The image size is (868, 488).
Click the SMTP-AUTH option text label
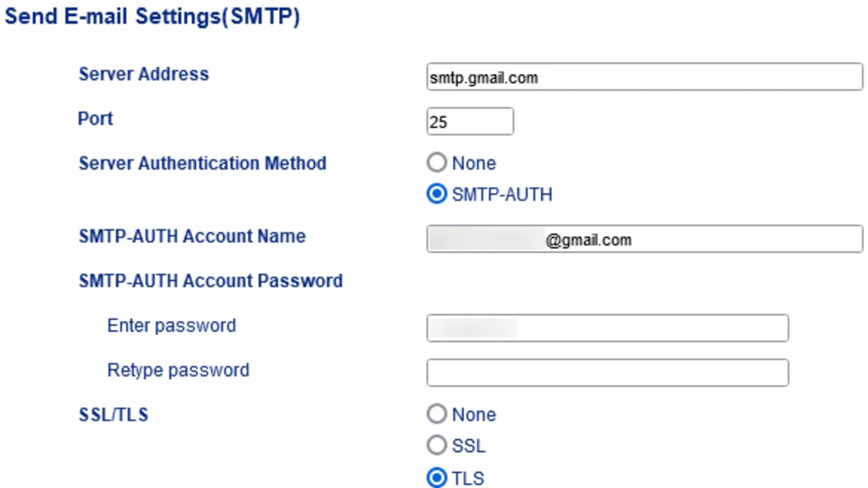coord(502,194)
